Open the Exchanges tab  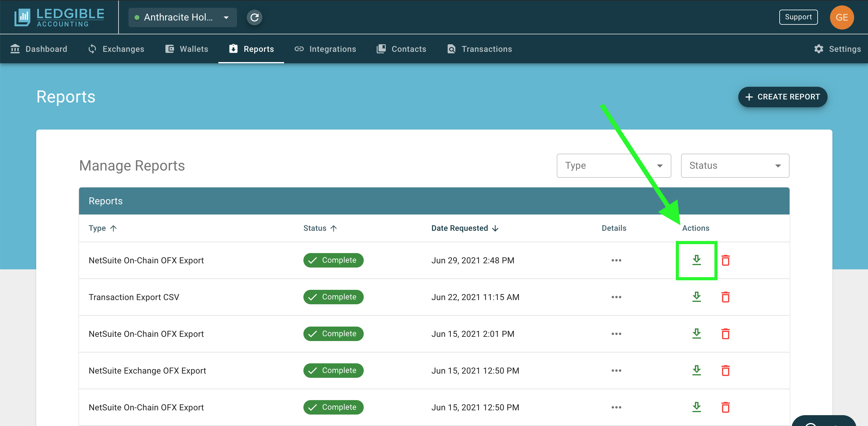pyautogui.click(x=116, y=49)
